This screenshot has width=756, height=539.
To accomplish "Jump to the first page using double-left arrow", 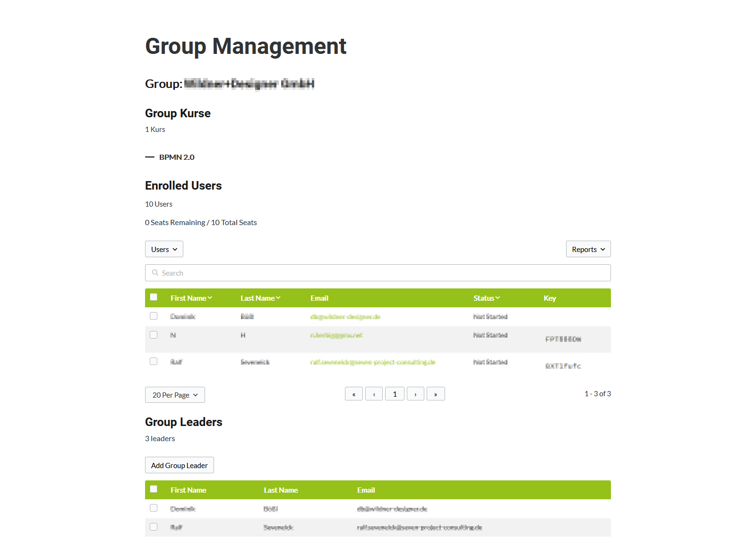I will coord(353,393).
